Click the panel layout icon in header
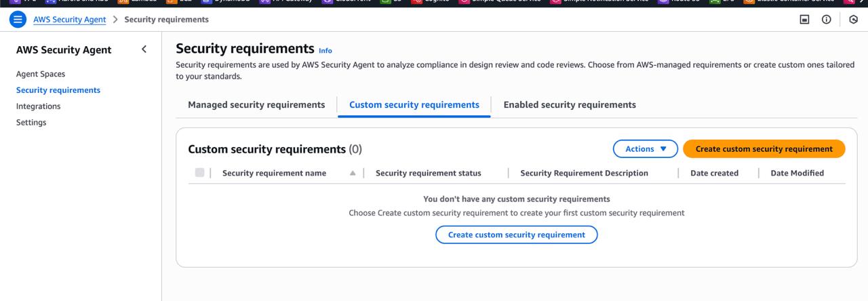Image resolution: width=868 pixels, height=301 pixels. (x=805, y=20)
